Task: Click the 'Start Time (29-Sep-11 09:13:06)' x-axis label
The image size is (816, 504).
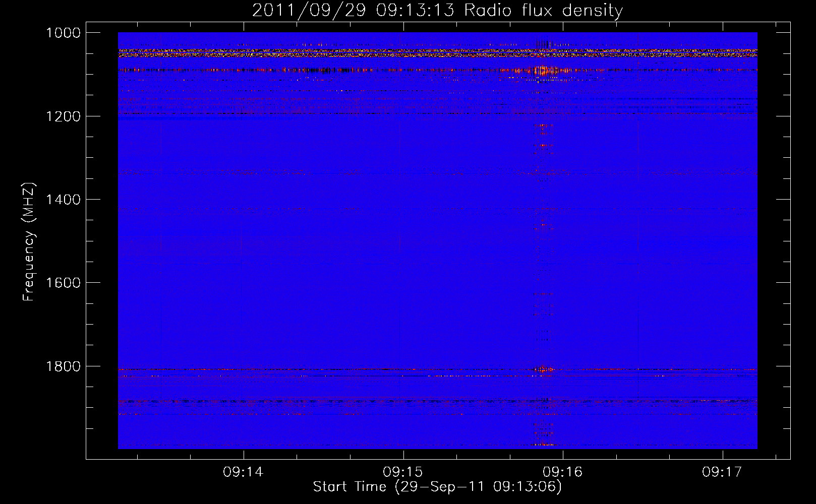Action: coord(437,487)
